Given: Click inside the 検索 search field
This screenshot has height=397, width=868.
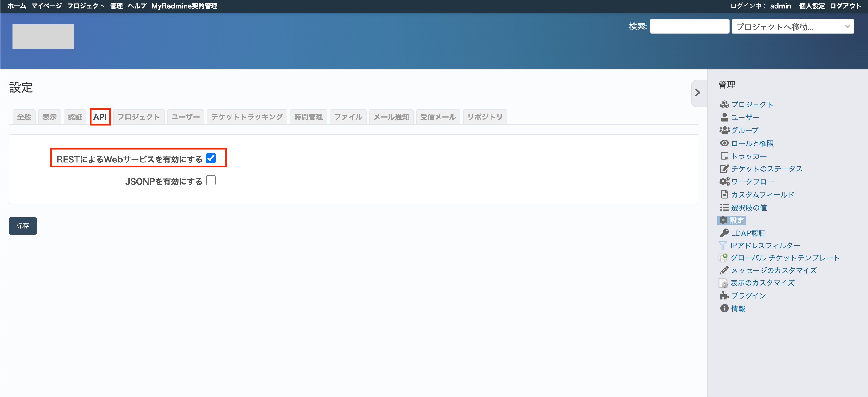Looking at the screenshot, I should point(689,26).
